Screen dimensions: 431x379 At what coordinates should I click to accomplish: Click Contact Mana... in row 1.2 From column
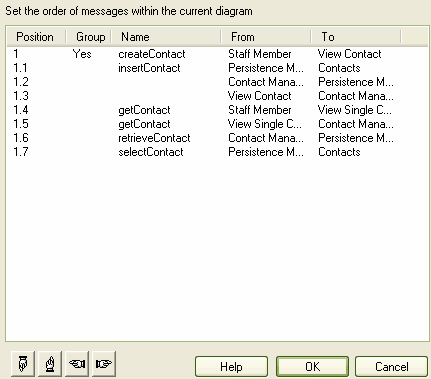pyautogui.click(x=266, y=82)
